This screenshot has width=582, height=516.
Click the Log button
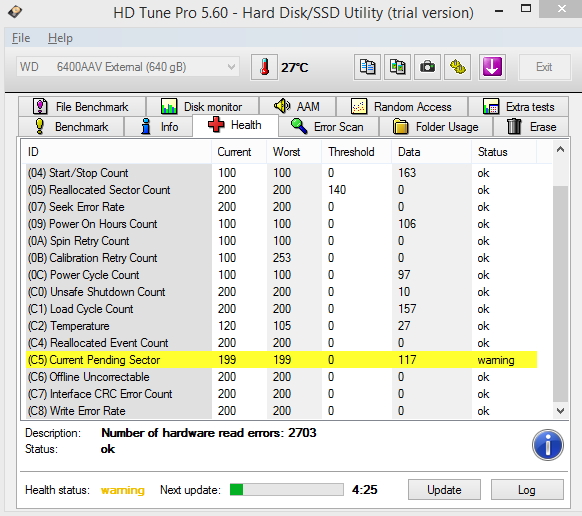tap(527, 490)
